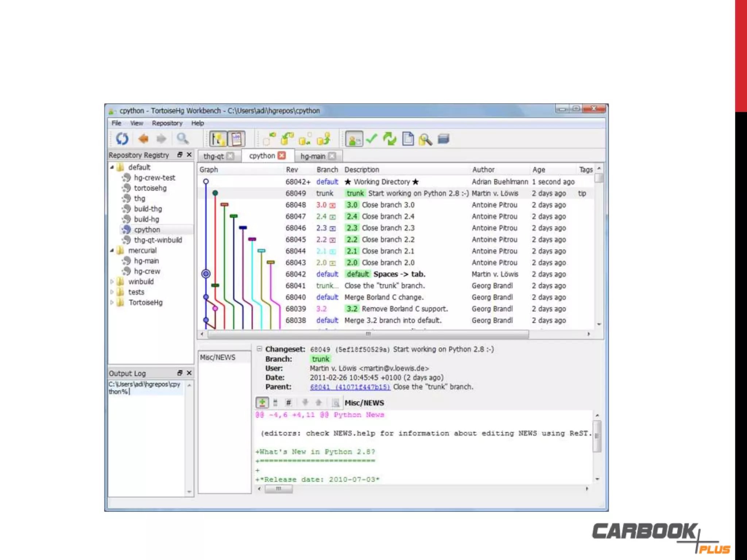The height and width of the screenshot is (560, 747).
Task: Collapse the mercurial group in registry
Action: [x=112, y=250]
